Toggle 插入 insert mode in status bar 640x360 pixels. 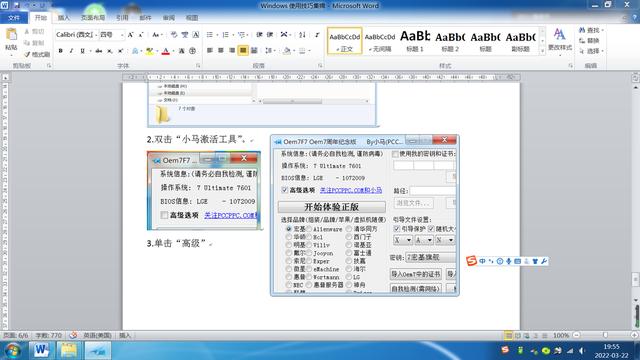click(125, 335)
